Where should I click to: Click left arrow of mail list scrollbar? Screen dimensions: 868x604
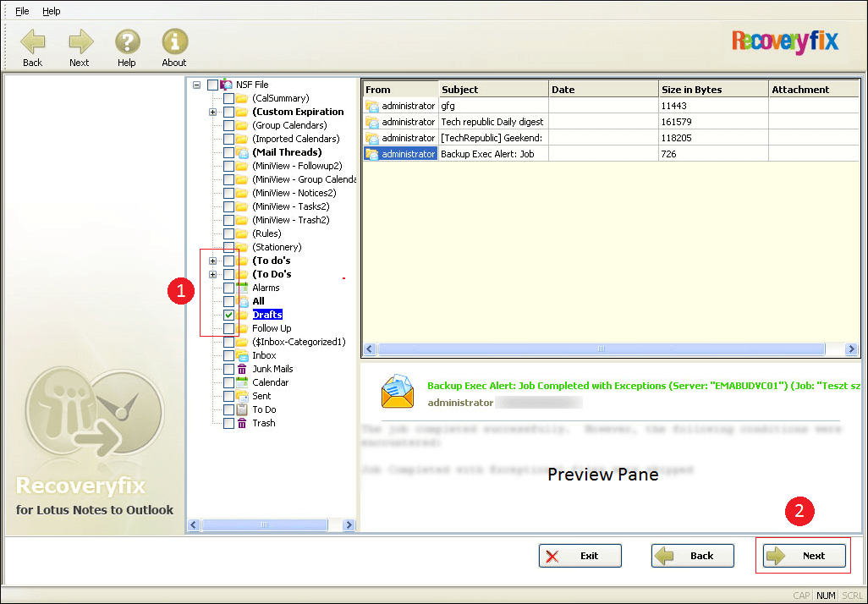370,349
